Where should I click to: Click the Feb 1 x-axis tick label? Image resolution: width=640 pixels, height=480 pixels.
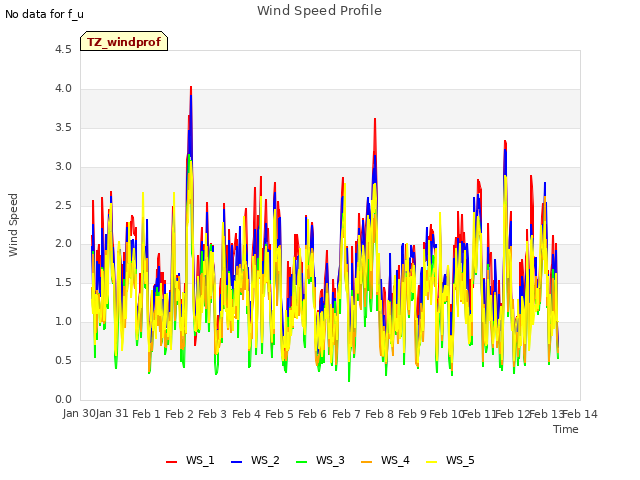[x=146, y=414]
